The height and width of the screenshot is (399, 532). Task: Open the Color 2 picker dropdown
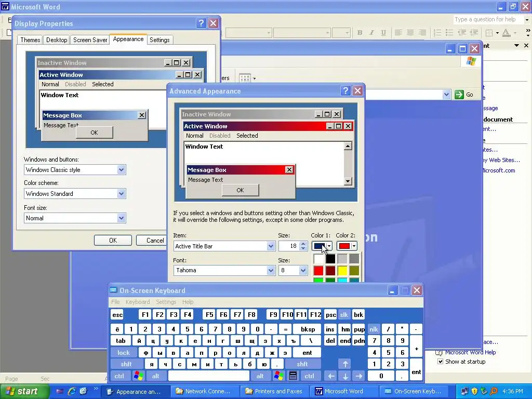354,246
